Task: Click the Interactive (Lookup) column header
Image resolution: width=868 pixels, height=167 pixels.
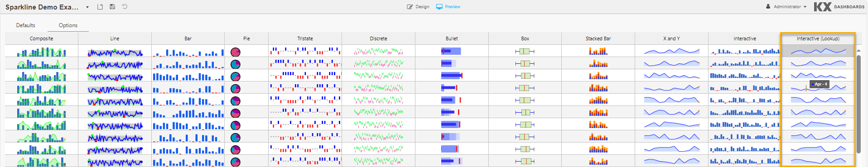Action: tap(818, 38)
